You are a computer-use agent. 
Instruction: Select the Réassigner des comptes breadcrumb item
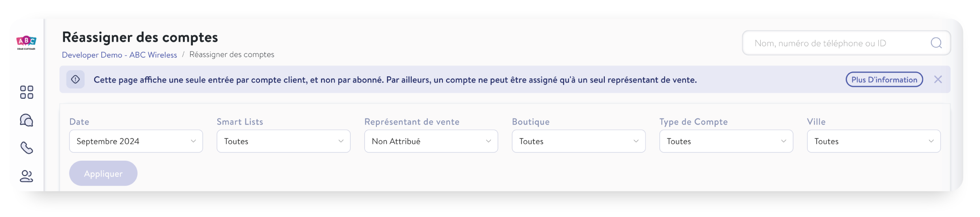tap(232, 54)
